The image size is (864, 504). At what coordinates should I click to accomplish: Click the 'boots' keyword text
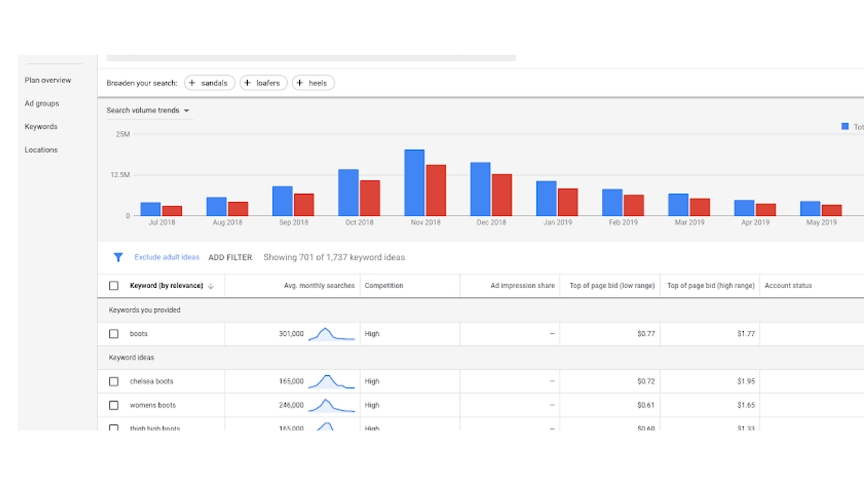(139, 334)
